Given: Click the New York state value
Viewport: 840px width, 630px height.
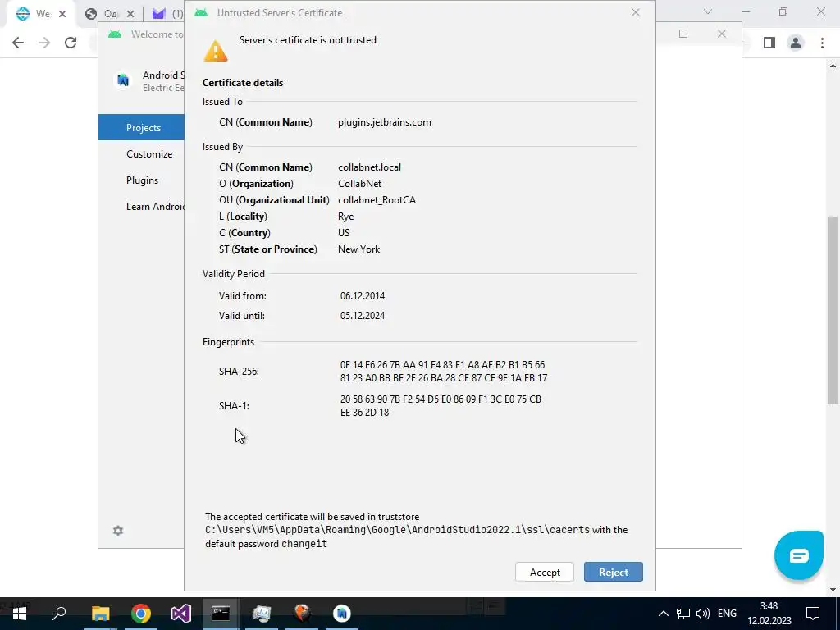Looking at the screenshot, I should (x=359, y=249).
